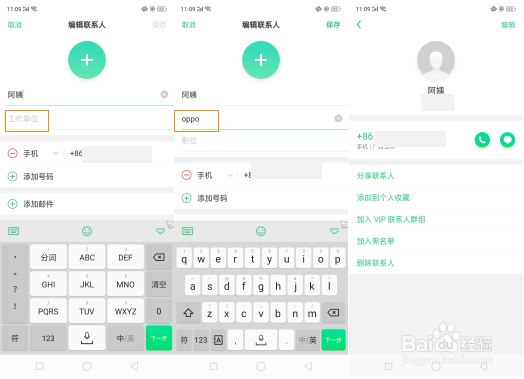Image resolution: width=524 pixels, height=379 pixels.
Task: Tap 编辑 in contact details screen
Action: (x=508, y=25)
